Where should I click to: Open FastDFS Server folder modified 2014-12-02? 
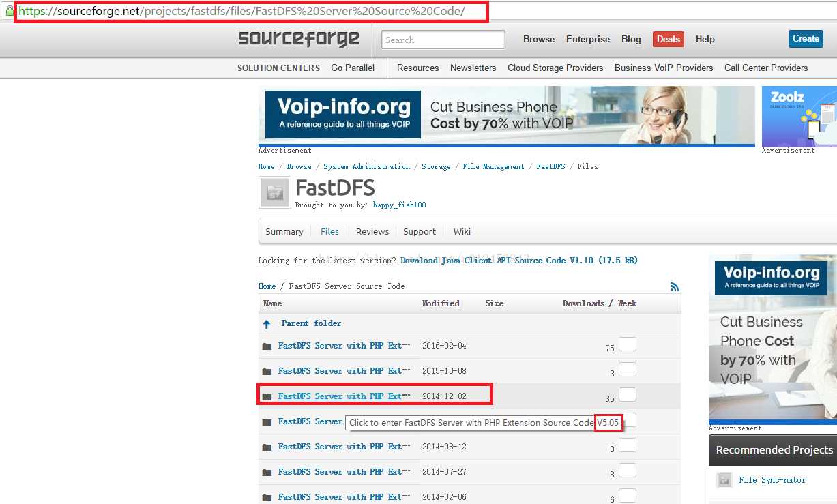click(344, 396)
